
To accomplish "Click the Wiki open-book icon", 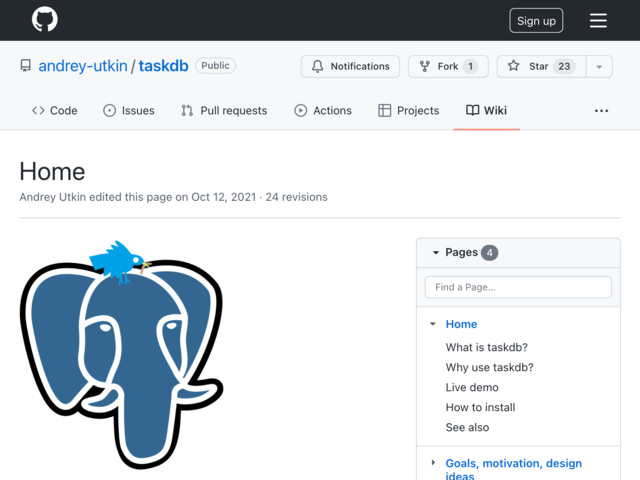I will point(473,110).
